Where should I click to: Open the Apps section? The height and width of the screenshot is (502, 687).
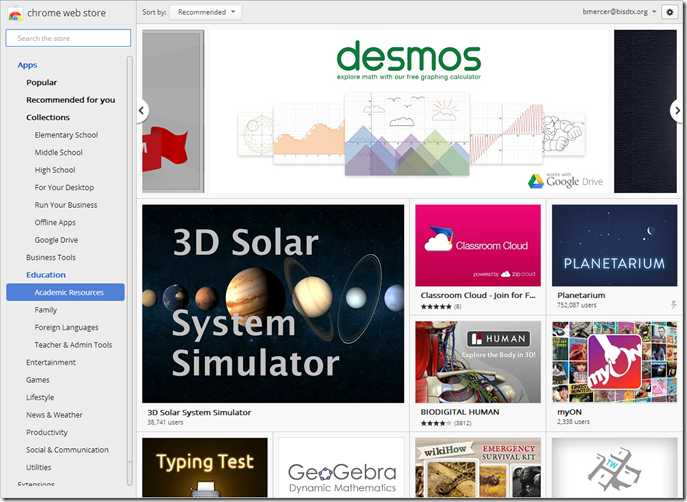coord(27,65)
